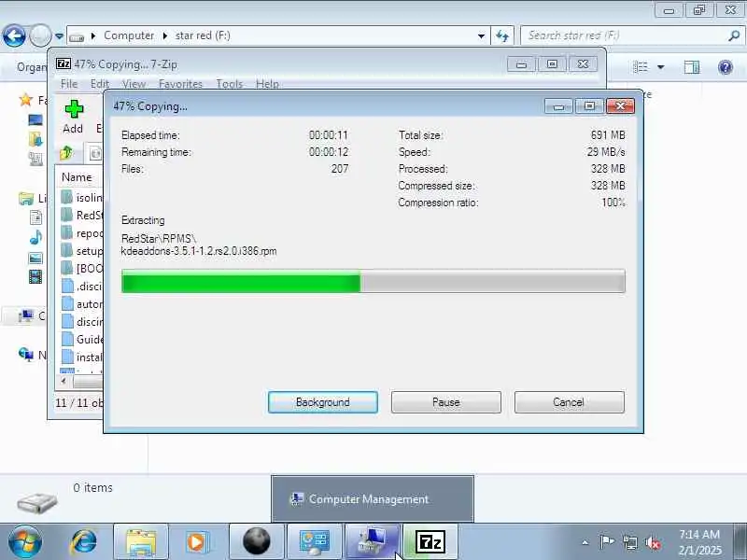Click the Search star red (F:) field
The height and width of the screenshot is (560, 747).
tap(624, 35)
